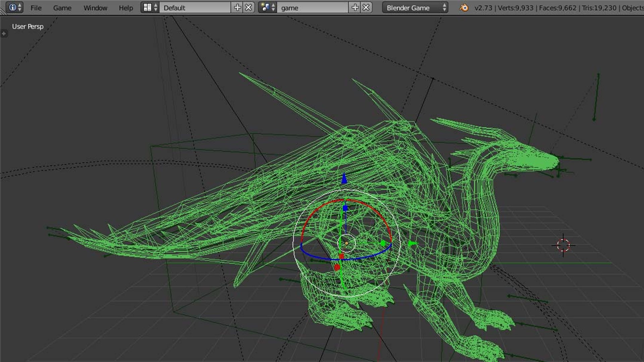This screenshot has width=644, height=362.
Task: Click the Tris:19,230 statistic
Action: coord(599,8)
